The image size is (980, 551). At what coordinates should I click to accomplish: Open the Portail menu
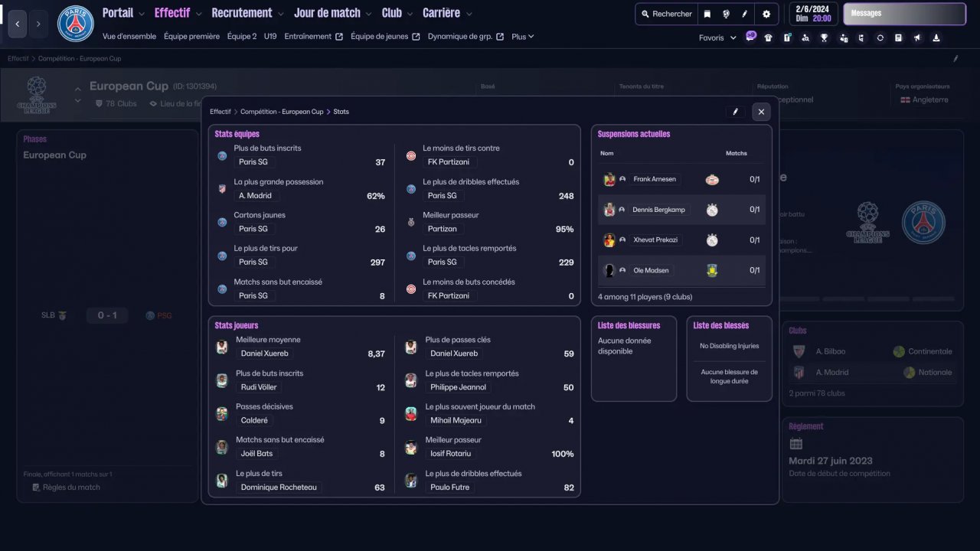tap(118, 13)
